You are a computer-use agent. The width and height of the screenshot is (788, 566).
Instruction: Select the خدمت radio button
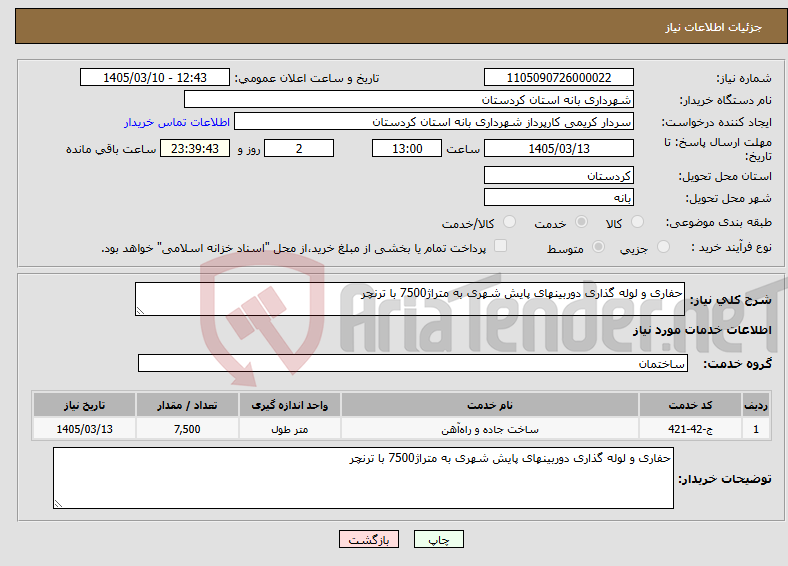coord(581,222)
